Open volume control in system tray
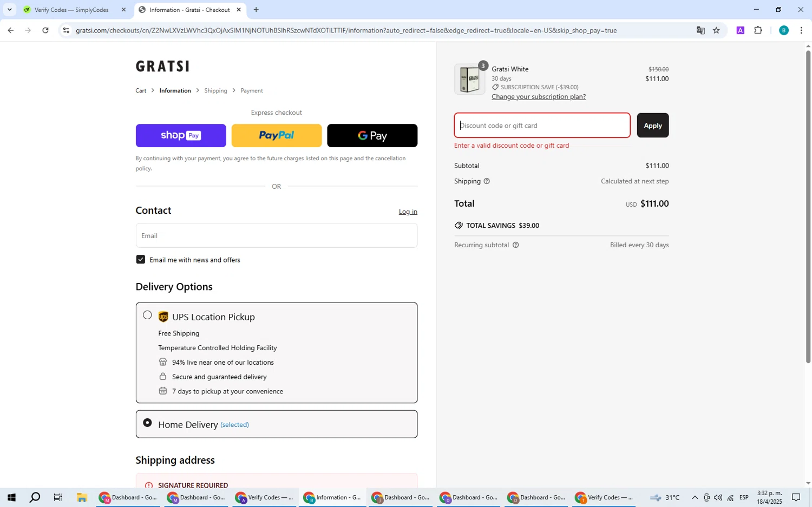 pos(718,497)
